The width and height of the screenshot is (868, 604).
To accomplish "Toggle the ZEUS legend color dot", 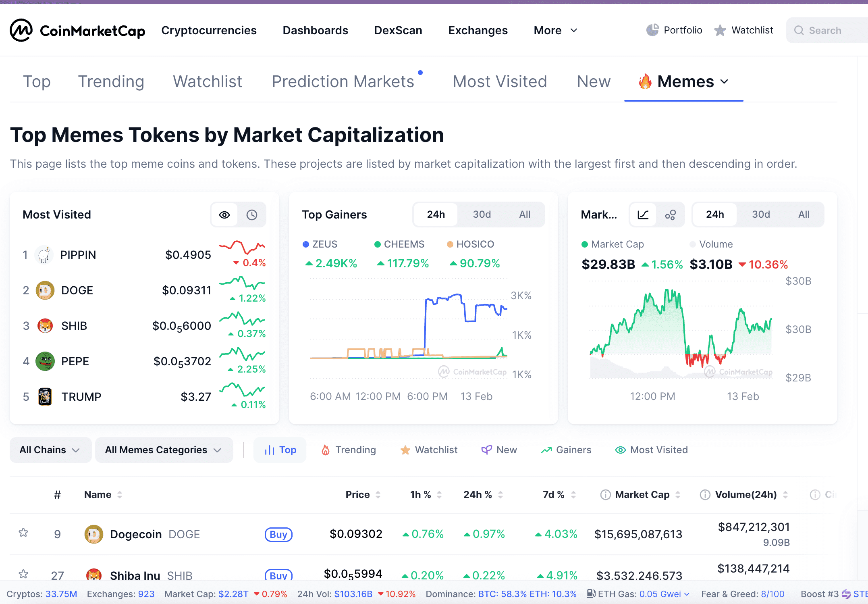I will coord(306,244).
